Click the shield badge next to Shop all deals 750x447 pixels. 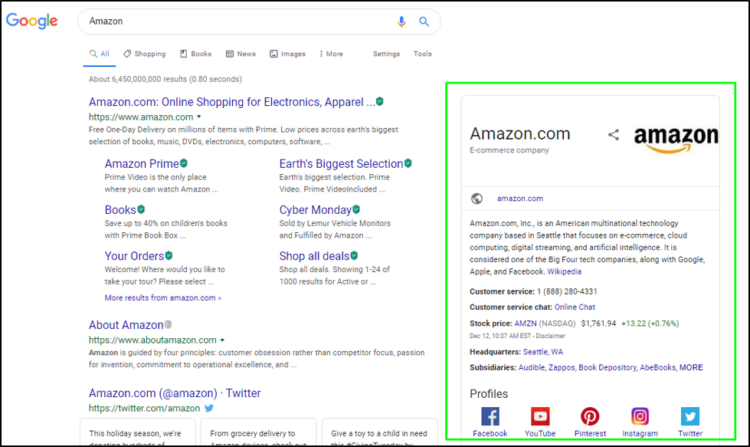coord(354,256)
